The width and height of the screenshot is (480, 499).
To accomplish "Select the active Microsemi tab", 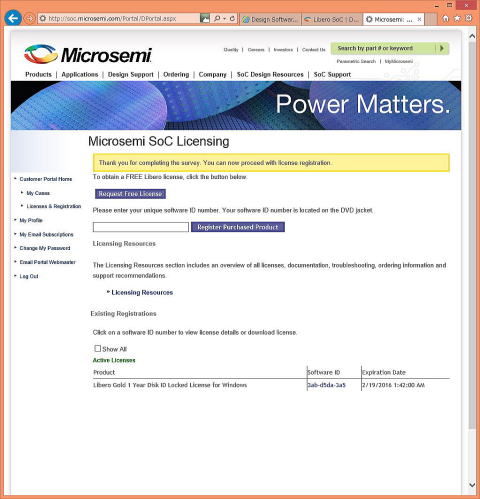I will point(394,19).
